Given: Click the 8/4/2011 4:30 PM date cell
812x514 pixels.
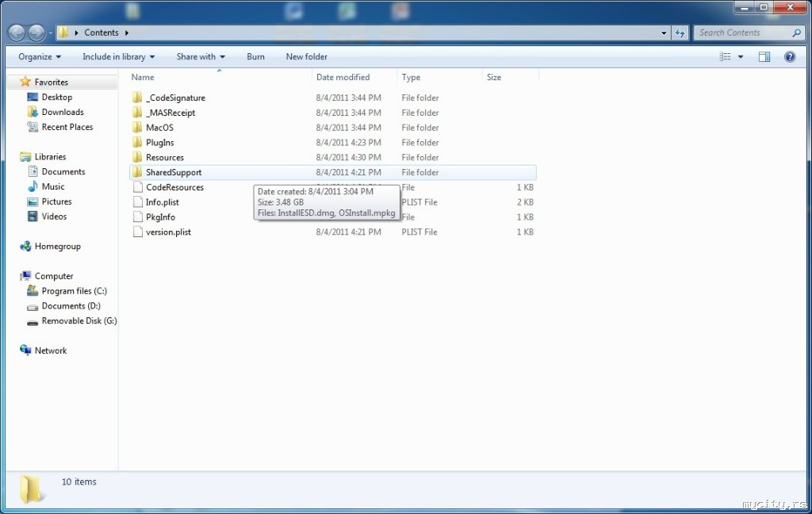Looking at the screenshot, I should click(x=349, y=158).
